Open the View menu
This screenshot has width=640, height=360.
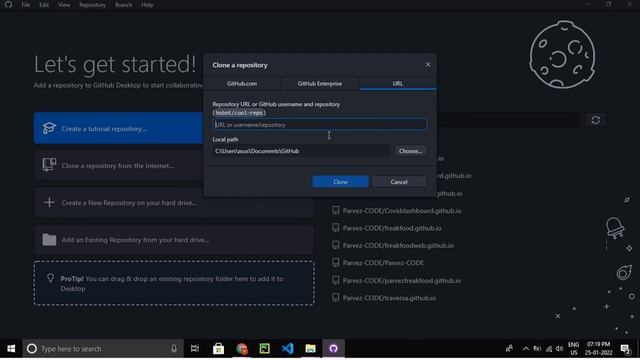tap(64, 5)
